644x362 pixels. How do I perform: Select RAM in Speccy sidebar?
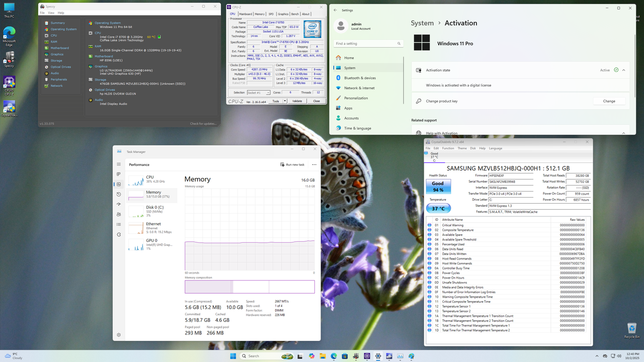pyautogui.click(x=54, y=42)
